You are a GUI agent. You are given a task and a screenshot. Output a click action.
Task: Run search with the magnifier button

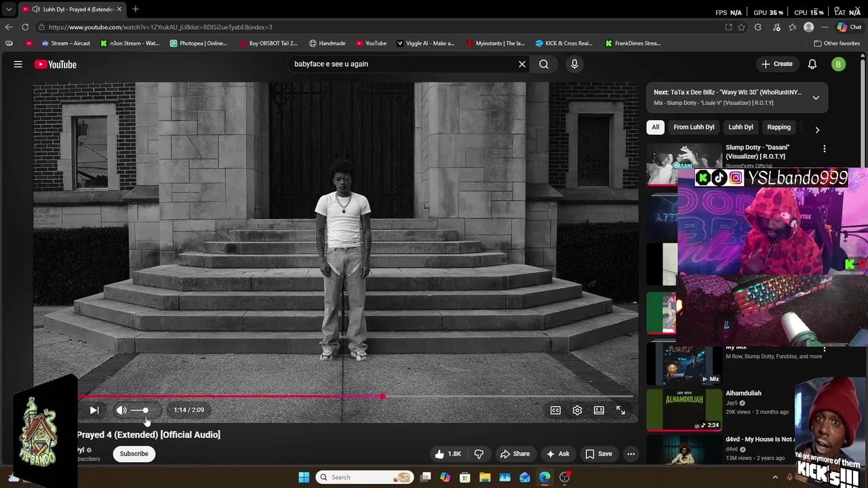[x=544, y=64]
